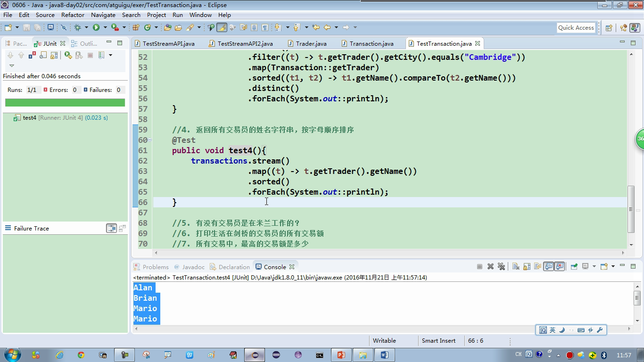The height and width of the screenshot is (362, 644).
Task: Open JUnit view menu dropdown triangle
Action: [12, 66]
